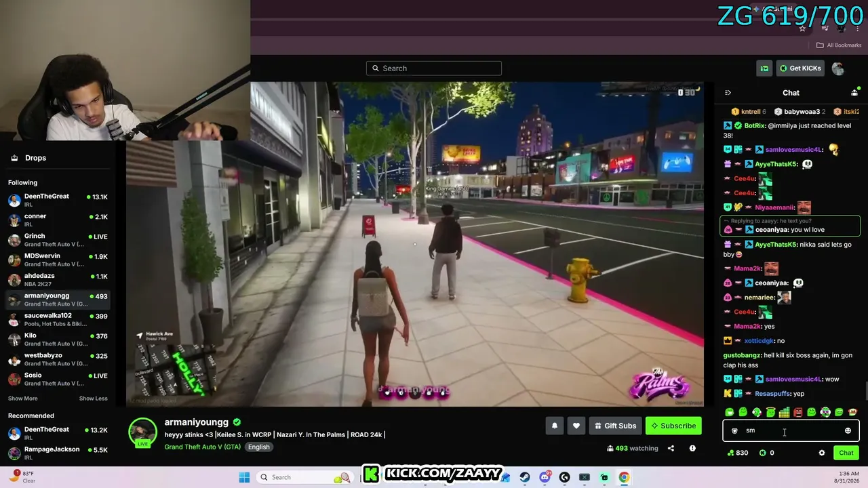The image size is (868, 488).
Task: Click gustobangz username in chat
Action: click(742, 356)
